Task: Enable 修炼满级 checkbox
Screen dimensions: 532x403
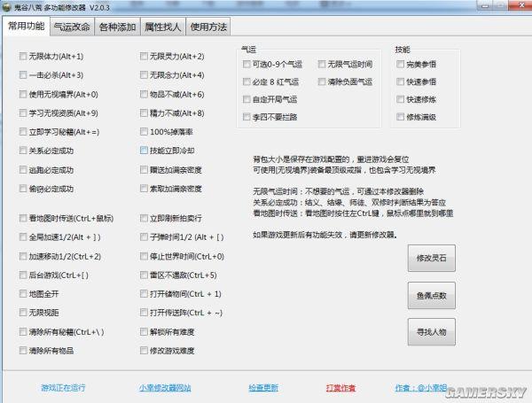Action: pos(401,117)
